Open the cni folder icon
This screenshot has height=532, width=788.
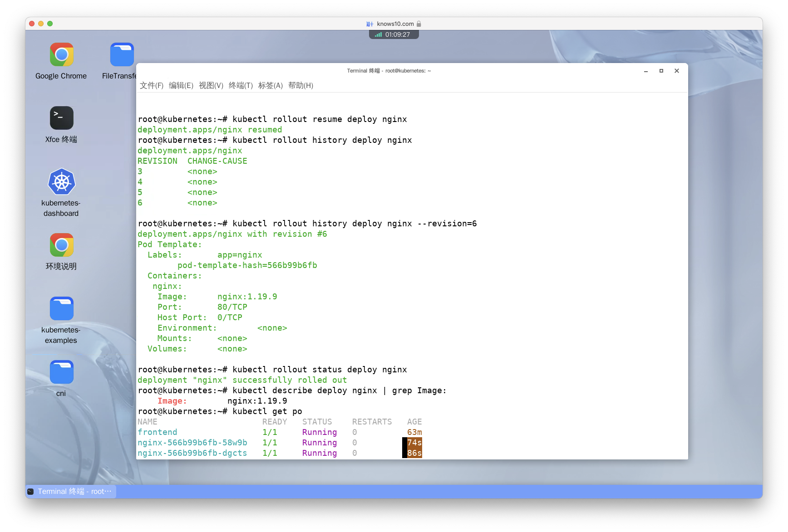61,372
